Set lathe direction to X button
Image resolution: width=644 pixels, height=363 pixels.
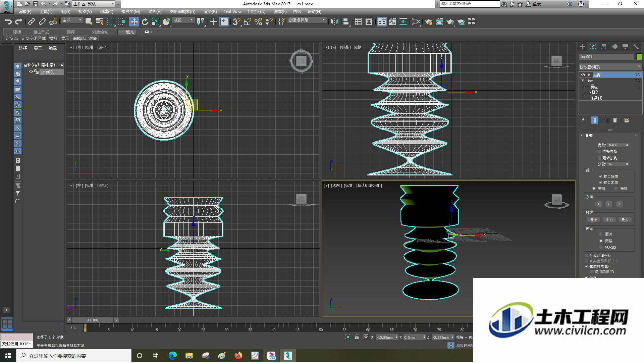coord(598,204)
